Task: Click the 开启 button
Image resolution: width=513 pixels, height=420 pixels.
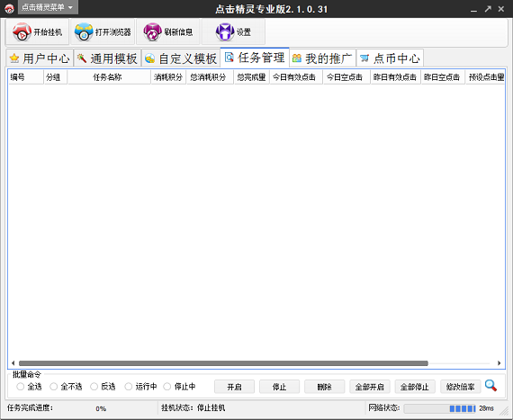Action: point(234,387)
